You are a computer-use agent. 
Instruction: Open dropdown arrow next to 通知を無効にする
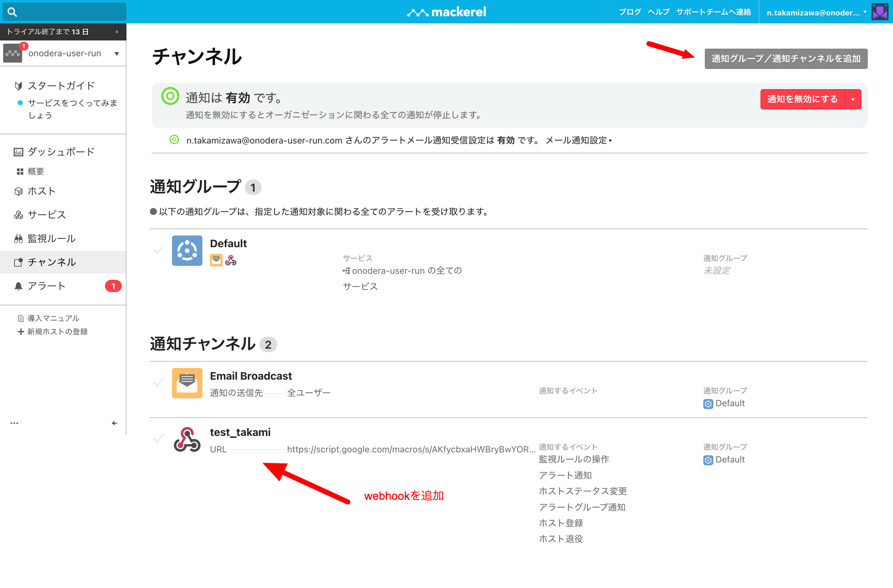pos(853,99)
